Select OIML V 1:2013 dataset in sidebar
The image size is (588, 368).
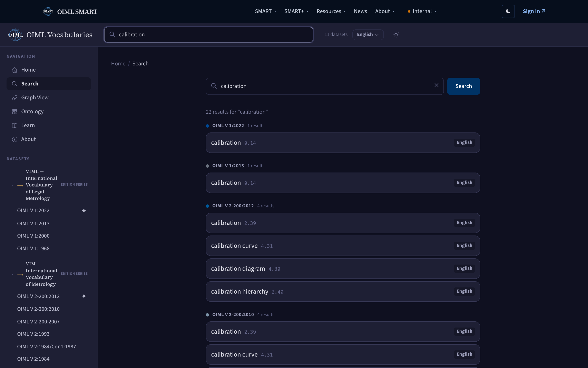coord(33,223)
